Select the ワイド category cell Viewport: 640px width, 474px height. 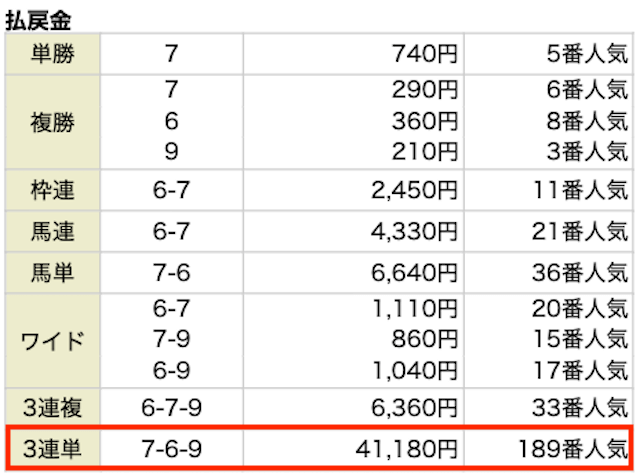53,341
